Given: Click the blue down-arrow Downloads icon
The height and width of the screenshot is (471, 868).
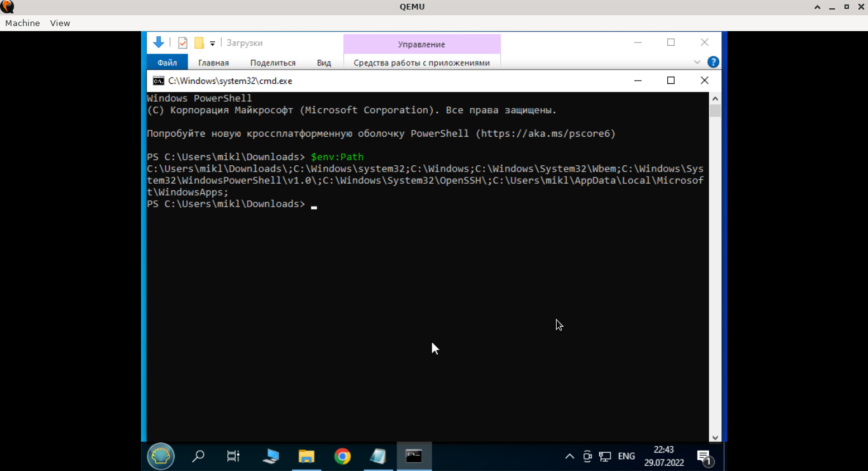Looking at the screenshot, I should [159, 43].
